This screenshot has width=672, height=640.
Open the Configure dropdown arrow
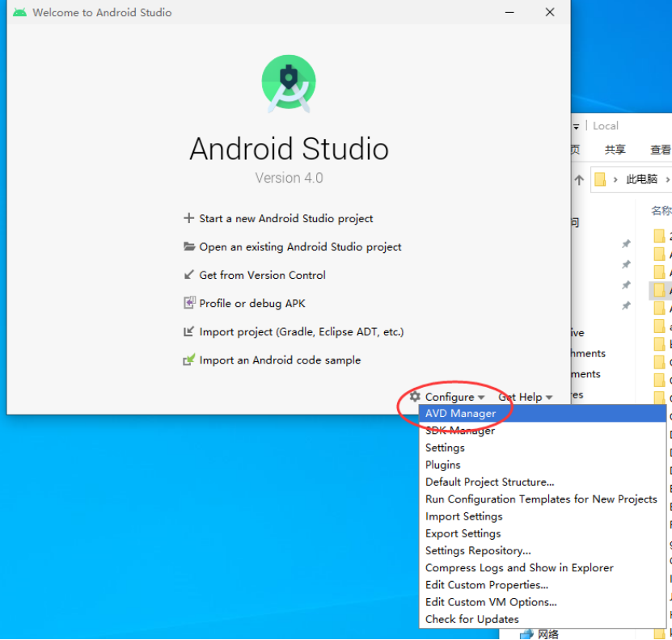click(481, 397)
